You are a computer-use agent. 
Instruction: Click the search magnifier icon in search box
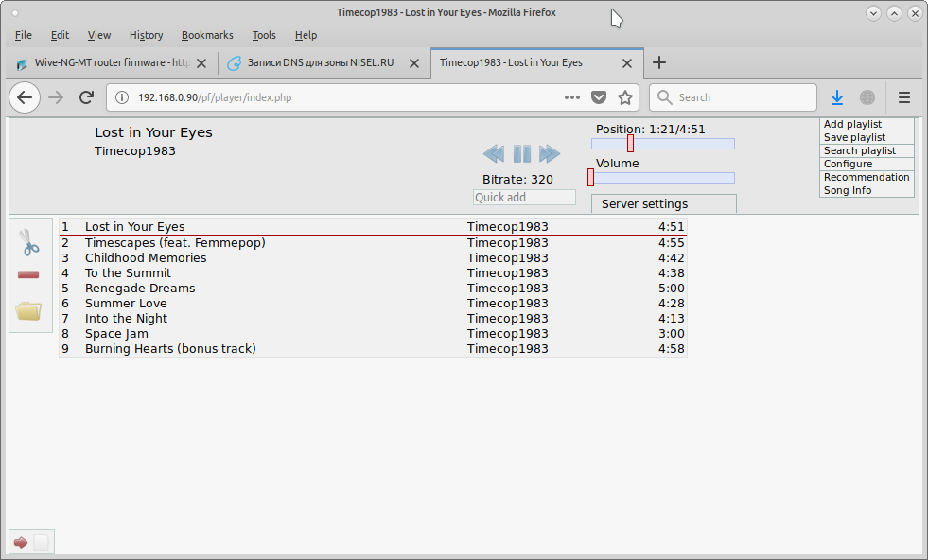point(665,97)
